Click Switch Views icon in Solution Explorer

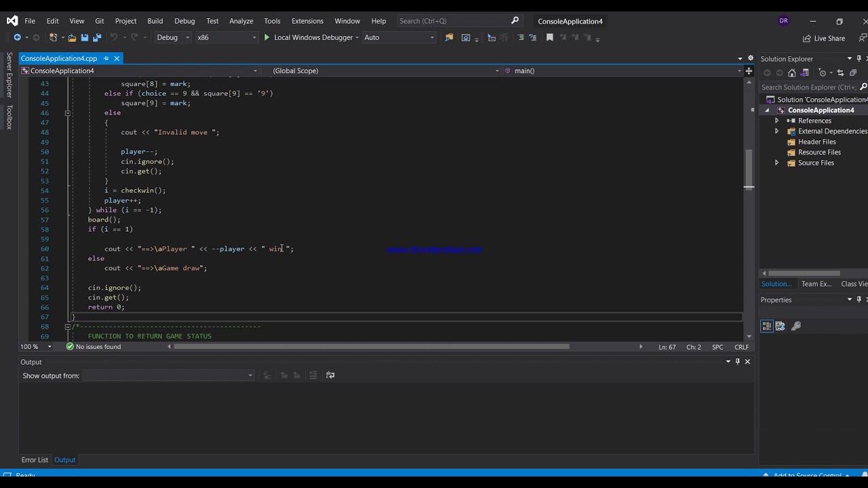pyautogui.click(x=804, y=73)
